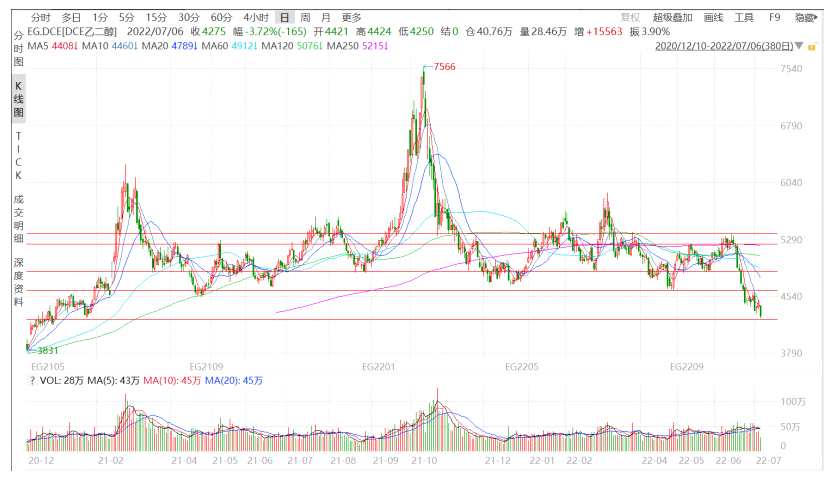
Task: Click the 收 4275 closing price value
Action: coord(208,32)
